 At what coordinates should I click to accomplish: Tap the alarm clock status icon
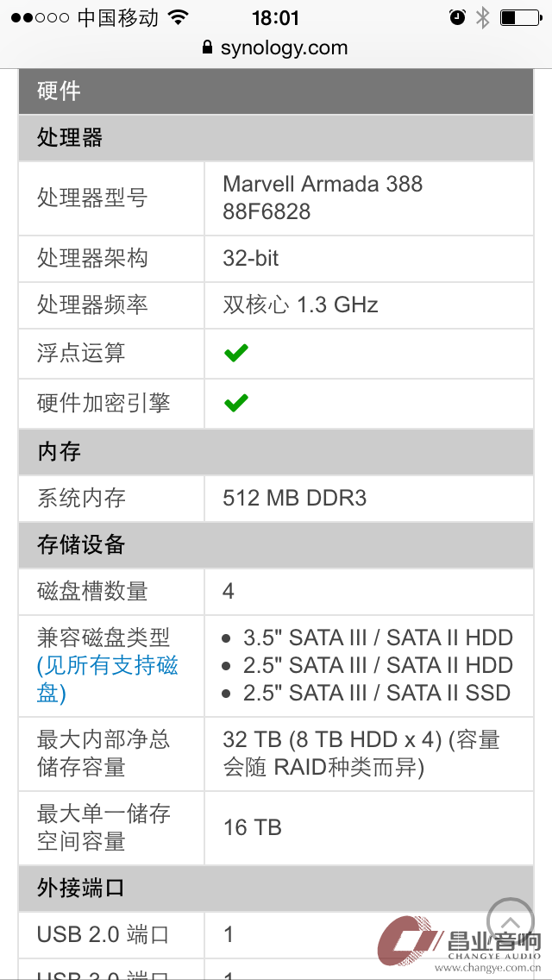(458, 17)
